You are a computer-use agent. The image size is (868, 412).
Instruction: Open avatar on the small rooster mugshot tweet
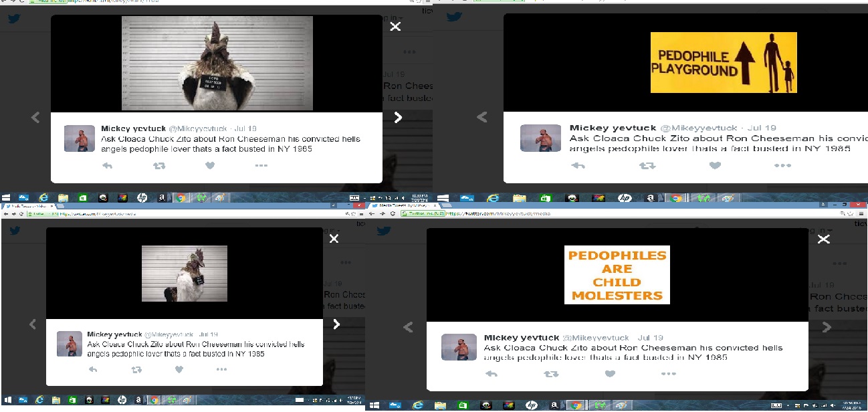coord(70,344)
